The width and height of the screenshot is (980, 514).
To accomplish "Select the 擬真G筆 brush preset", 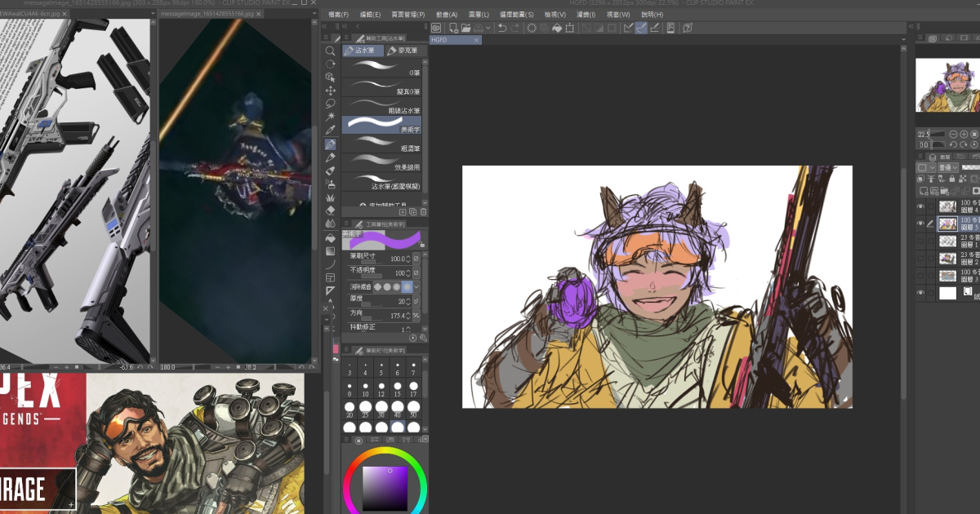I will pyautogui.click(x=382, y=86).
